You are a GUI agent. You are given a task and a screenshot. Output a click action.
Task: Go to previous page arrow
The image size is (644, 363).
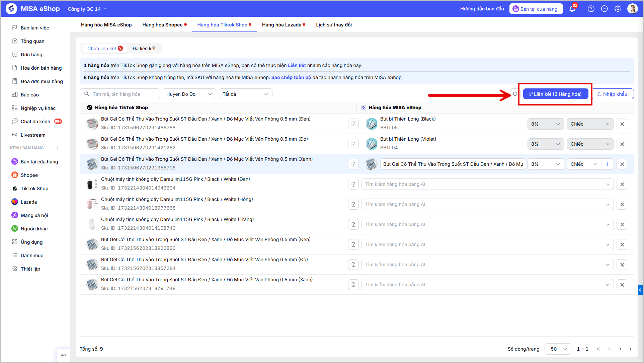pos(609,349)
